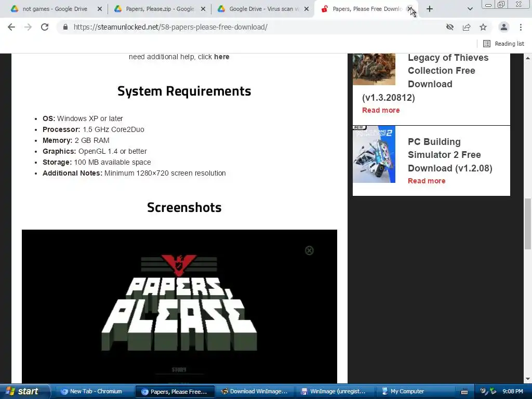Viewport: 532px width, 399px height.
Task: Click Read more under Legacy of Thieves
Action: tap(381, 110)
